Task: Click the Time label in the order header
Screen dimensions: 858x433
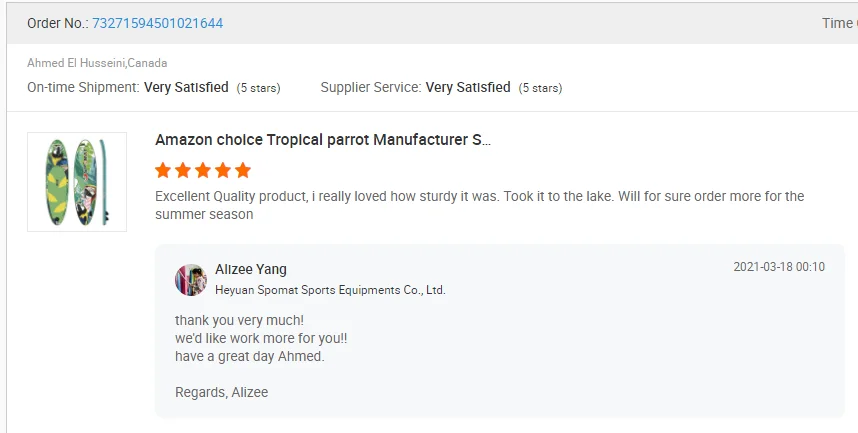Action: (x=838, y=23)
